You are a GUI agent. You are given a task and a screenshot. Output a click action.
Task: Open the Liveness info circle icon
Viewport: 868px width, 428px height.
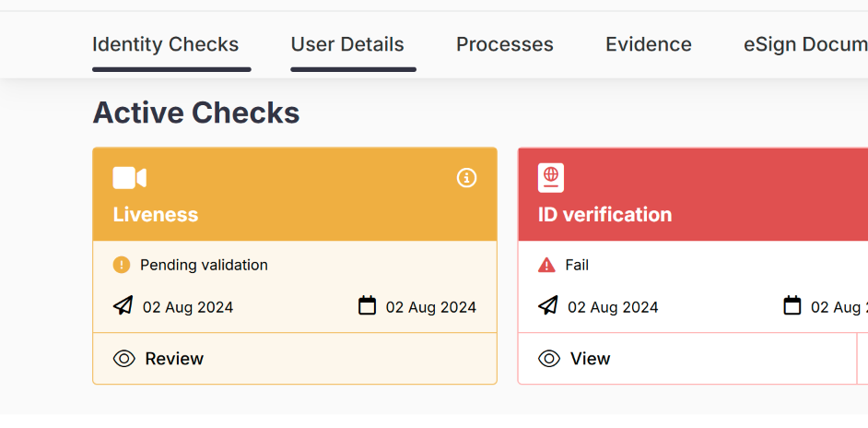coord(467,178)
